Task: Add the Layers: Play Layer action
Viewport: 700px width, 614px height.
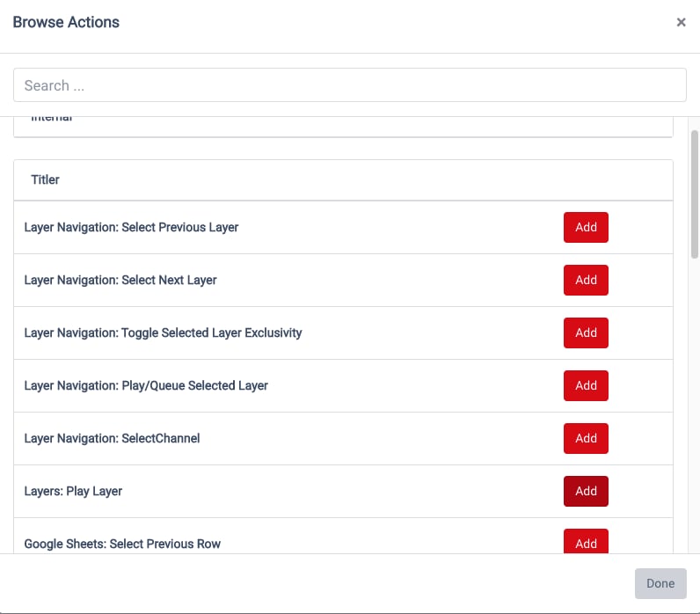Action: click(586, 491)
